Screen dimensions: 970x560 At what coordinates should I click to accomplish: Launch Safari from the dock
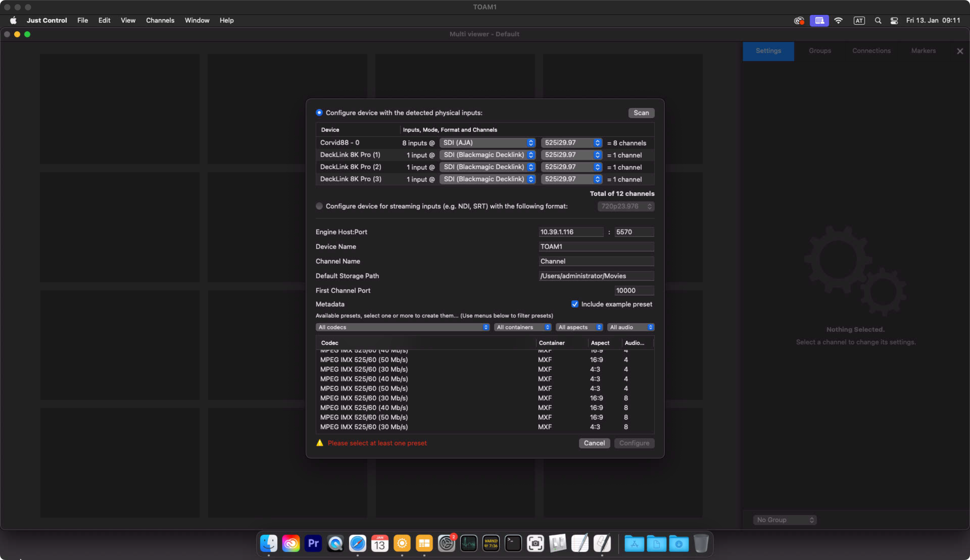click(x=357, y=543)
